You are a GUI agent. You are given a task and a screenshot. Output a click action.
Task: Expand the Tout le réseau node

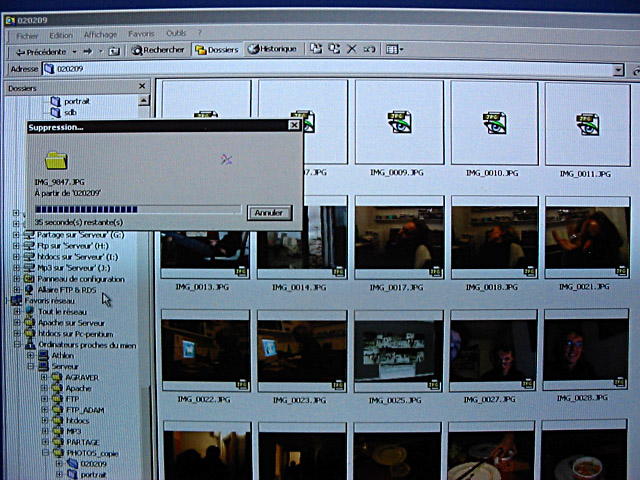coord(17,312)
